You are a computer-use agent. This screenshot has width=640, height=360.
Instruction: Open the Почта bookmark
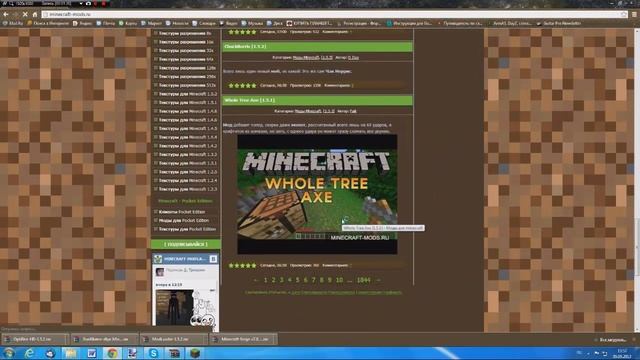(x=106, y=23)
